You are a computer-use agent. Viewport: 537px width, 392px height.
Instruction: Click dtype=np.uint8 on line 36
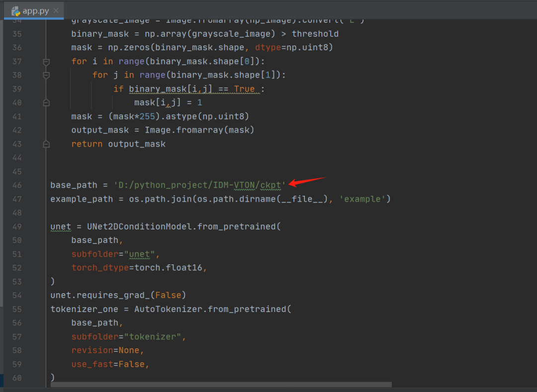point(291,47)
